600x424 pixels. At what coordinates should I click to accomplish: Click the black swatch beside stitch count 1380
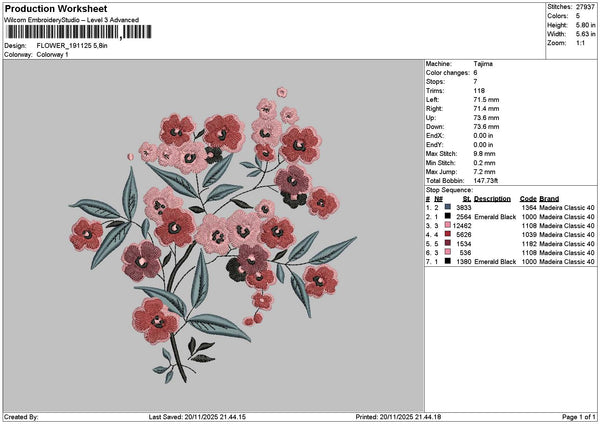tap(448, 261)
